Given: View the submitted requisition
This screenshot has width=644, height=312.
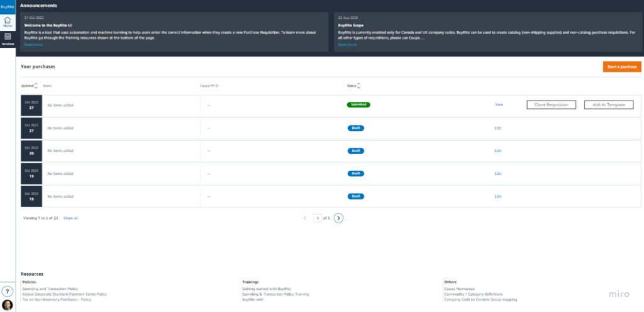Looking at the screenshot, I should pyautogui.click(x=499, y=105).
